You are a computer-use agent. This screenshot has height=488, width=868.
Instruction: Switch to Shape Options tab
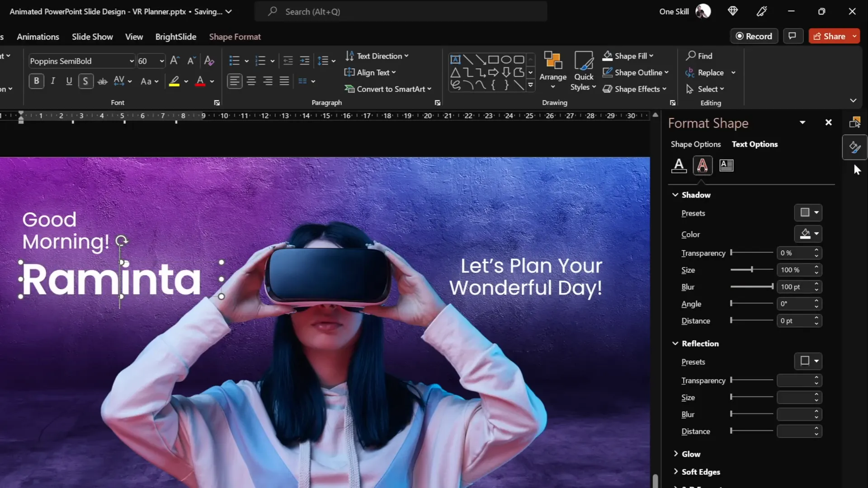click(x=695, y=144)
